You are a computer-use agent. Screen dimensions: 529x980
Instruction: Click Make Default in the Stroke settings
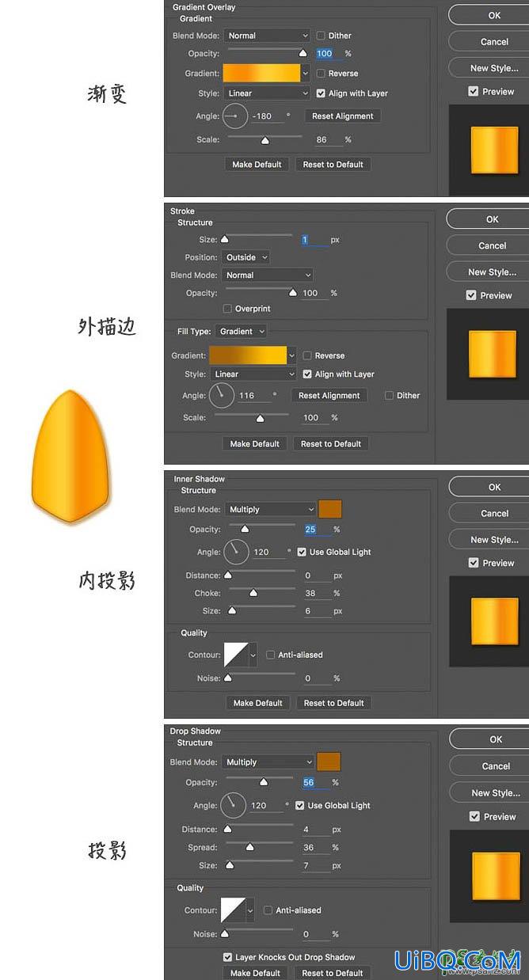pyautogui.click(x=255, y=444)
